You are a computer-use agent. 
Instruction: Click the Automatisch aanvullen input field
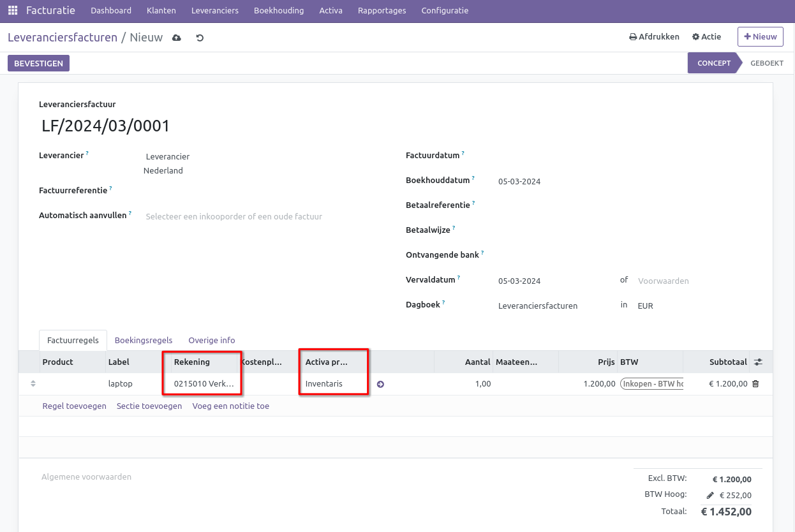[255, 217]
